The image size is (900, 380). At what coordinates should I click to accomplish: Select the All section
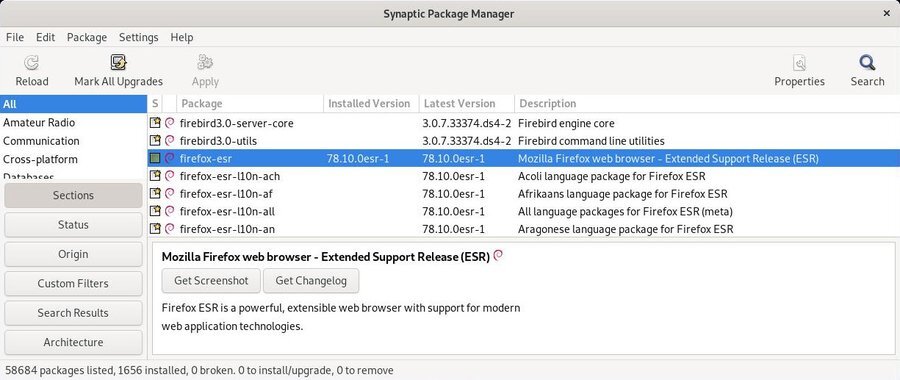point(73,104)
